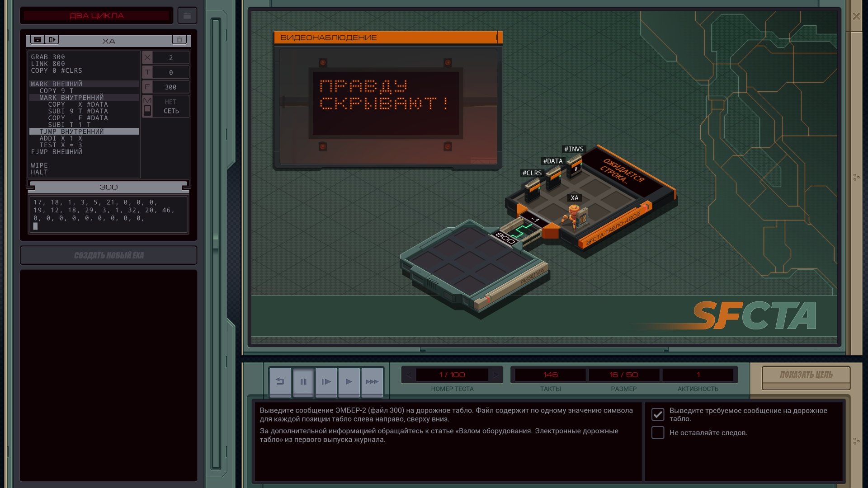Collapse the XA EXA code panel
Image resolution: width=868 pixels, height=488 pixels.
pos(38,40)
